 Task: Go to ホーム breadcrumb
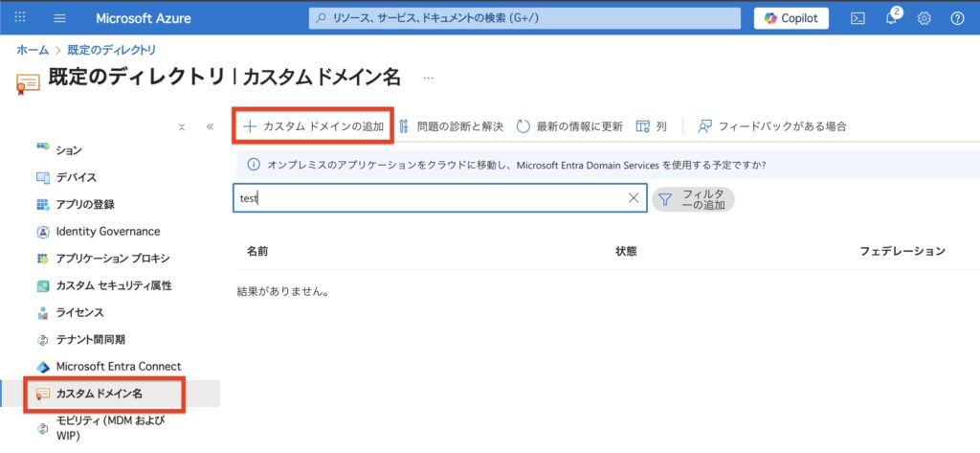(x=32, y=50)
